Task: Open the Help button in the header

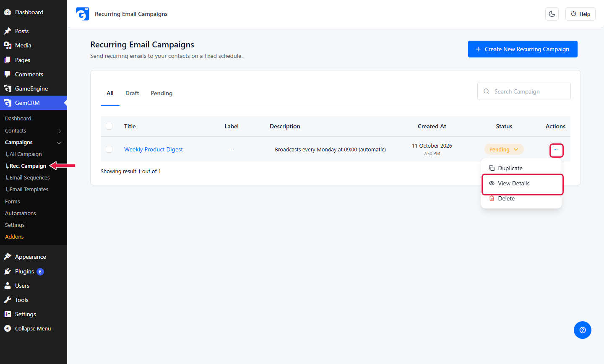Action: (581, 14)
